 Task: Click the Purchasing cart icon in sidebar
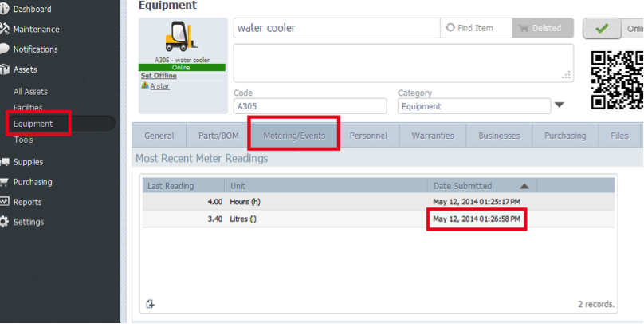[x=4, y=182]
